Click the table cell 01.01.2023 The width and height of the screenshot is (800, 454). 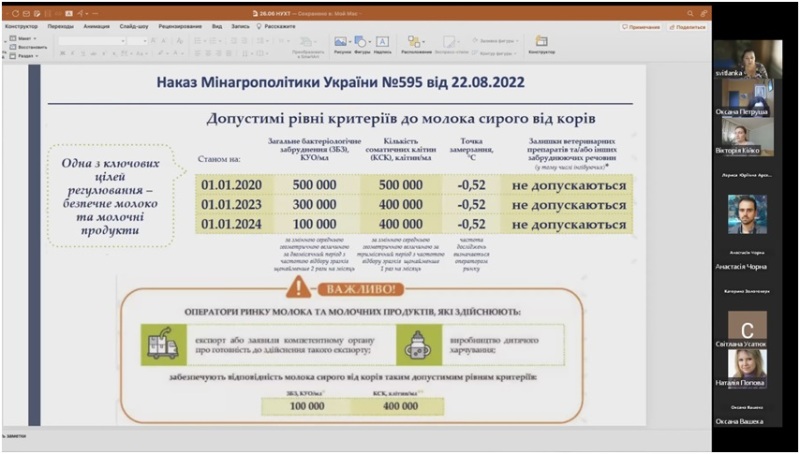pos(231,205)
